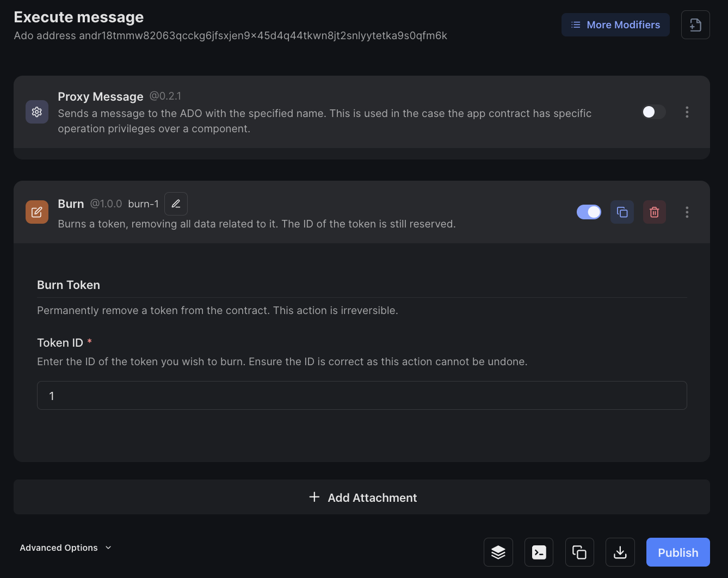The height and width of the screenshot is (578, 728).
Task: Open Proxy Message three-dot menu
Action: (x=687, y=112)
